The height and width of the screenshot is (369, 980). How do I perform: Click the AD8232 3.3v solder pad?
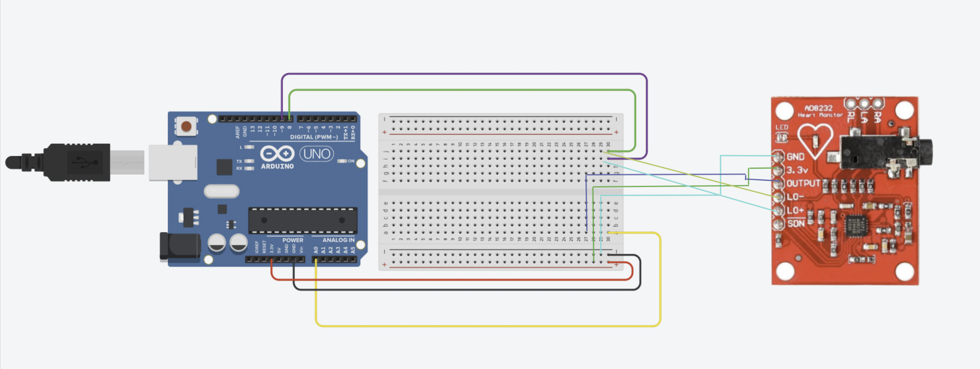pos(778,171)
